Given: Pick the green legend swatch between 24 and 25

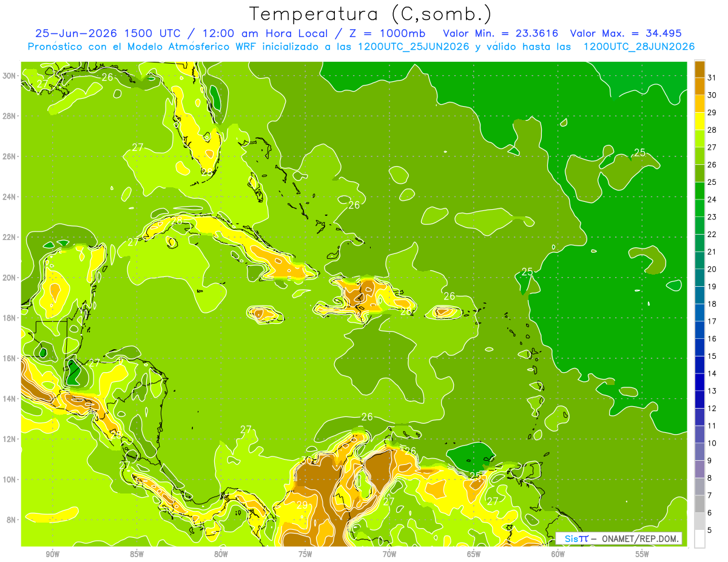Looking at the screenshot, I should coord(699,191).
